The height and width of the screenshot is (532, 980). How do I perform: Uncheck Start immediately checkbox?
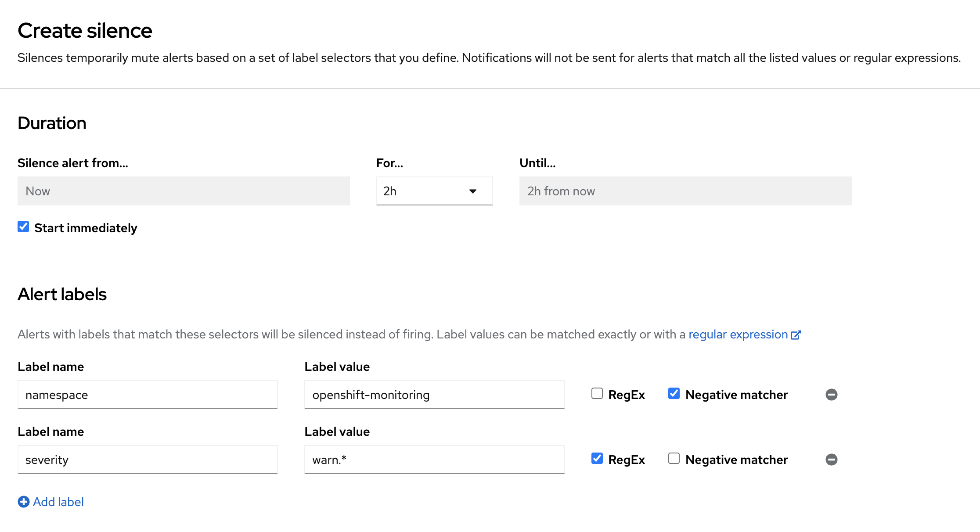click(x=23, y=227)
